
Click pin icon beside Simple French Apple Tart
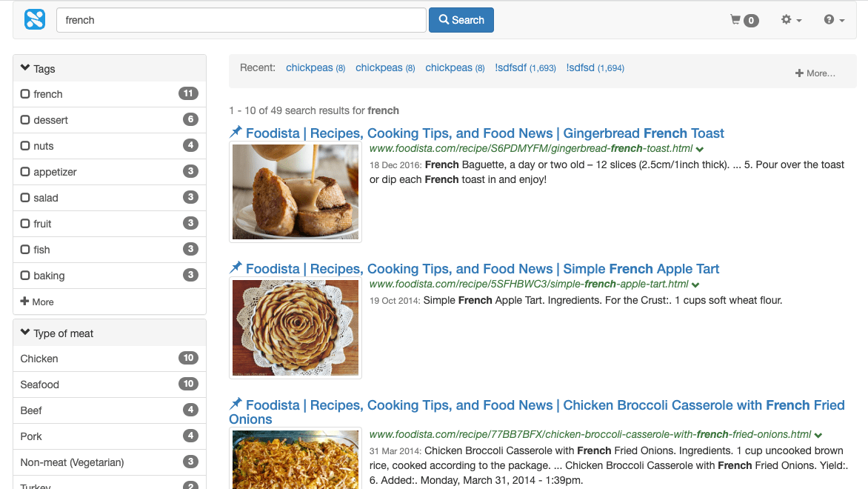tap(236, 268)
